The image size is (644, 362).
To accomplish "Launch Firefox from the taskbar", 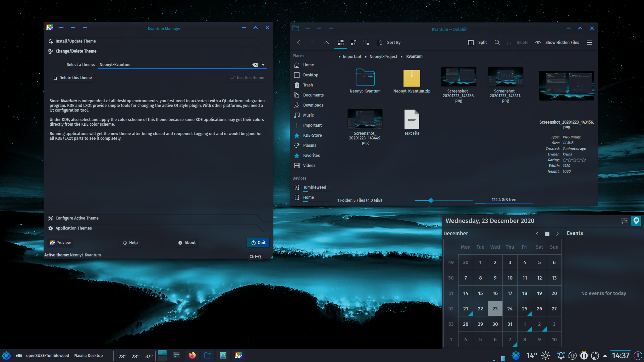I will [x=192, y=356].
